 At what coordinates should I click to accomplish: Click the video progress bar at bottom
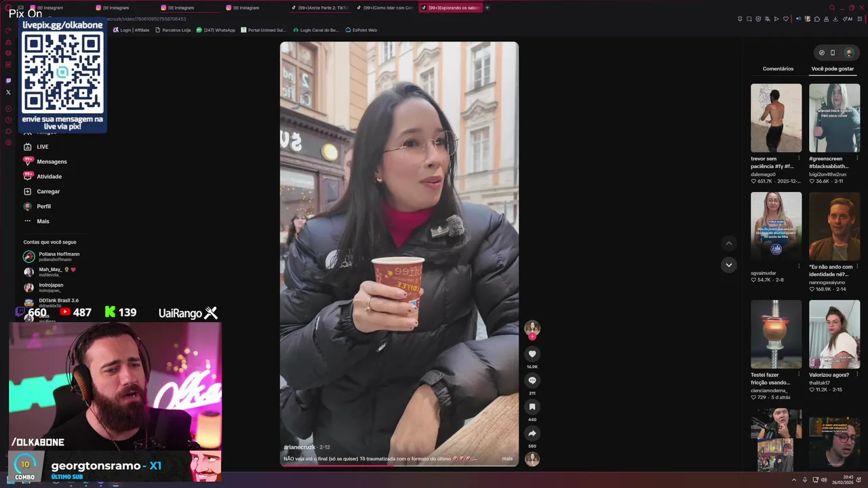click(x=399, y=465)
